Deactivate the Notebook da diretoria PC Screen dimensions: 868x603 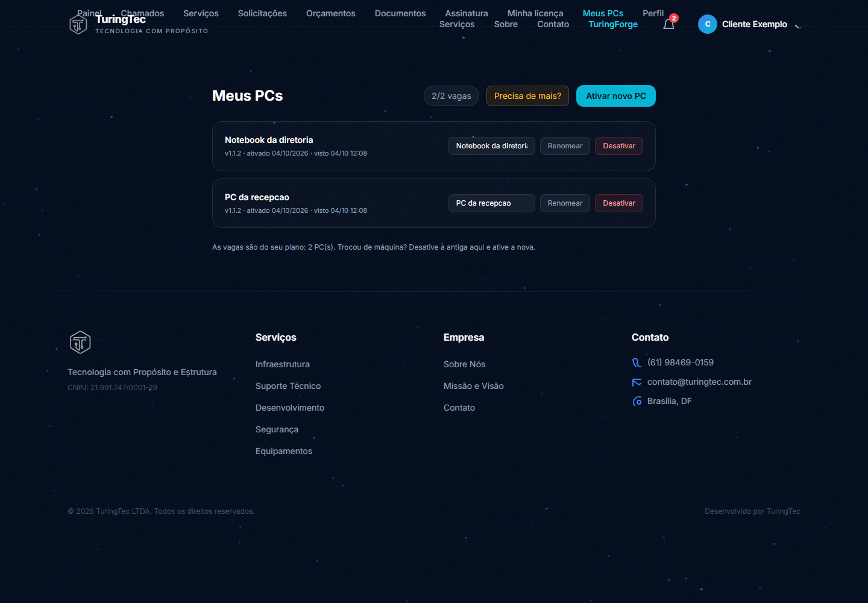coord(619,146)
